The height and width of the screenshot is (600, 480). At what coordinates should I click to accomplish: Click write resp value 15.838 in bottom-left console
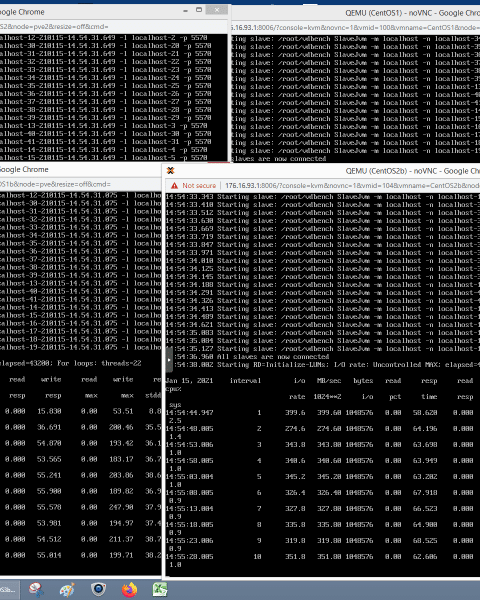pos(49,411)
